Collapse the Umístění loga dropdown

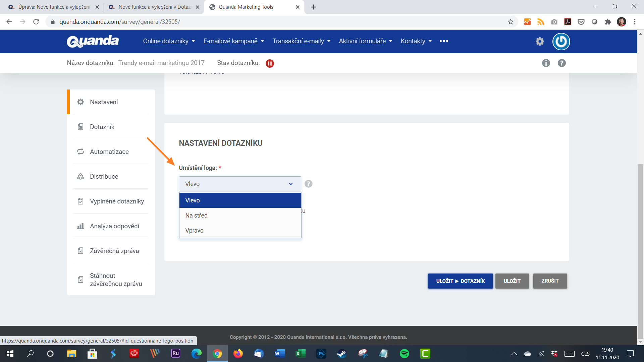[x=290, y=184]
